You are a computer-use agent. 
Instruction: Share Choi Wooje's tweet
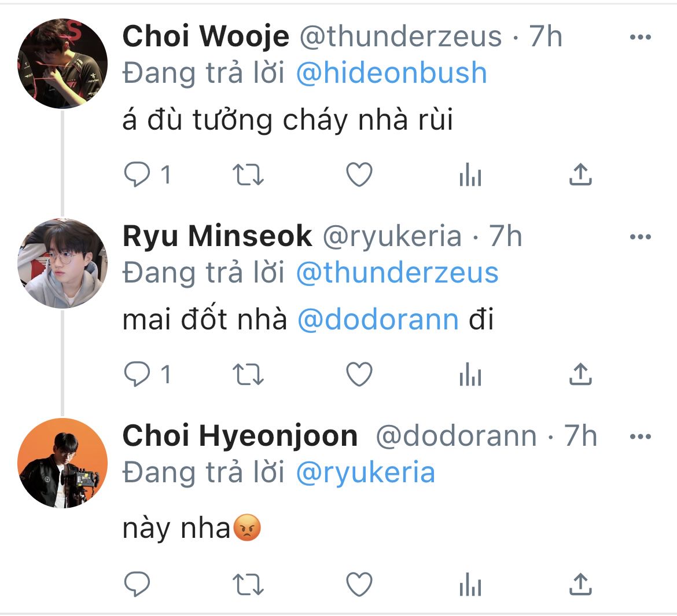(580, 175)
